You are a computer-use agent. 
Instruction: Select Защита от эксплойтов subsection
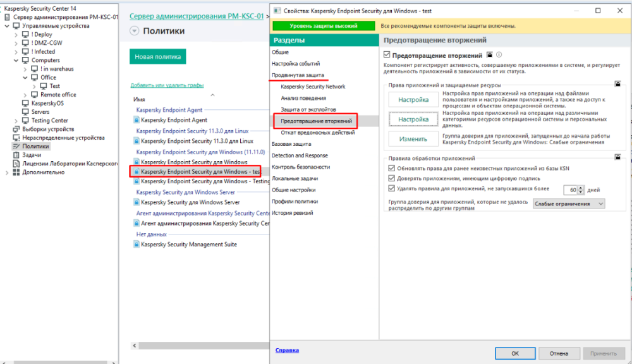click(x=308, y=109)
